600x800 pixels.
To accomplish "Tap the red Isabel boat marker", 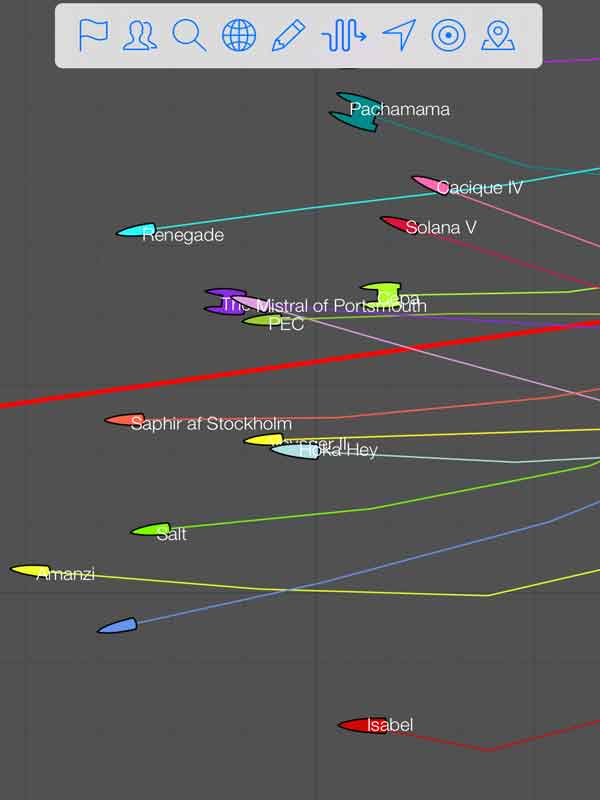I will click(356, 725).
